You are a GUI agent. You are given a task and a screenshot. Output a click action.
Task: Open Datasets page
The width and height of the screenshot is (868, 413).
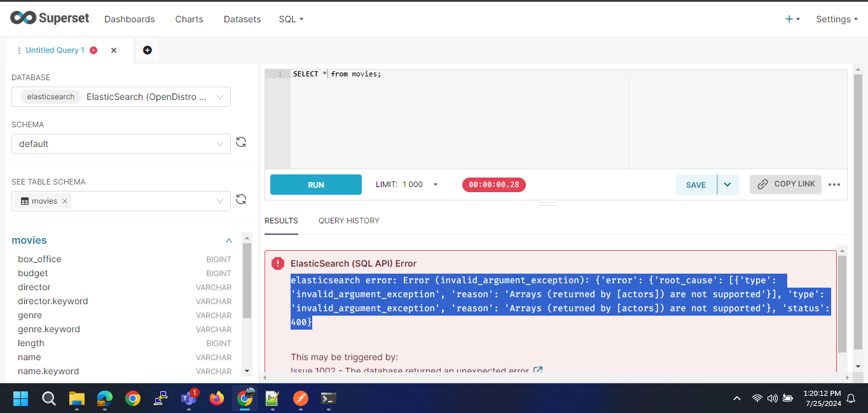[x=242, y=19]
